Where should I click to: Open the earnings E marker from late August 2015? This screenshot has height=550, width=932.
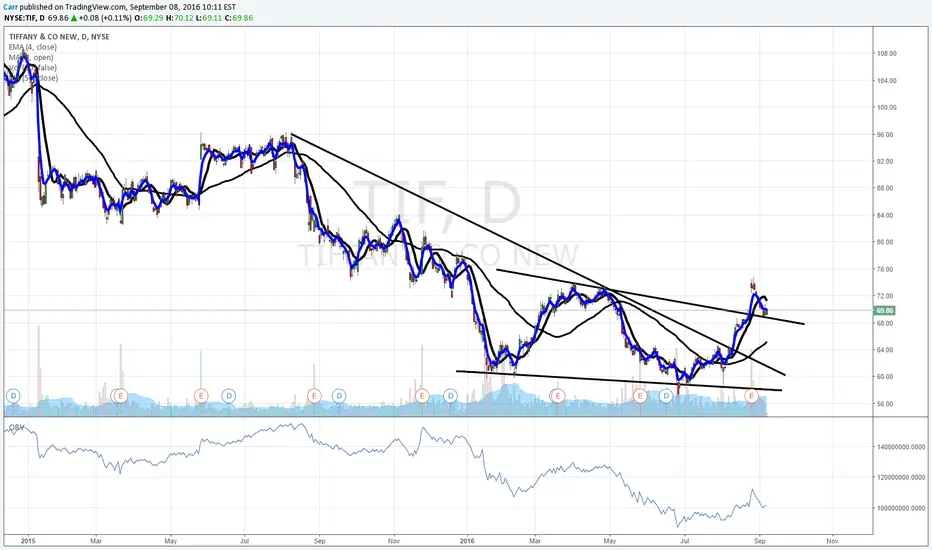pos(314,395)
